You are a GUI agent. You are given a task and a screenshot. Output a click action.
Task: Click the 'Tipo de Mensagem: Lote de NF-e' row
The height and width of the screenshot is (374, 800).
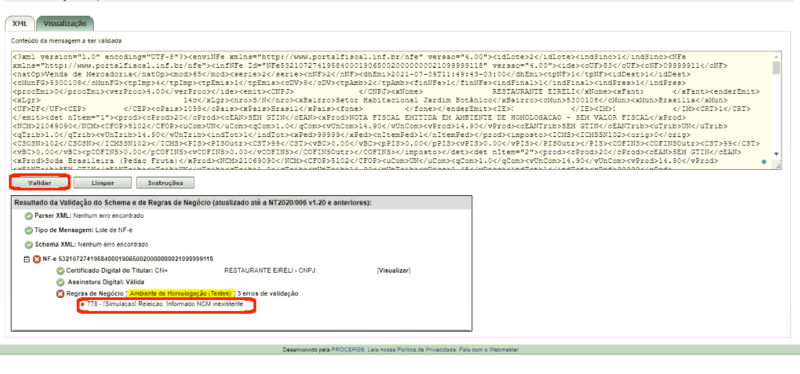tap(83, 230)
